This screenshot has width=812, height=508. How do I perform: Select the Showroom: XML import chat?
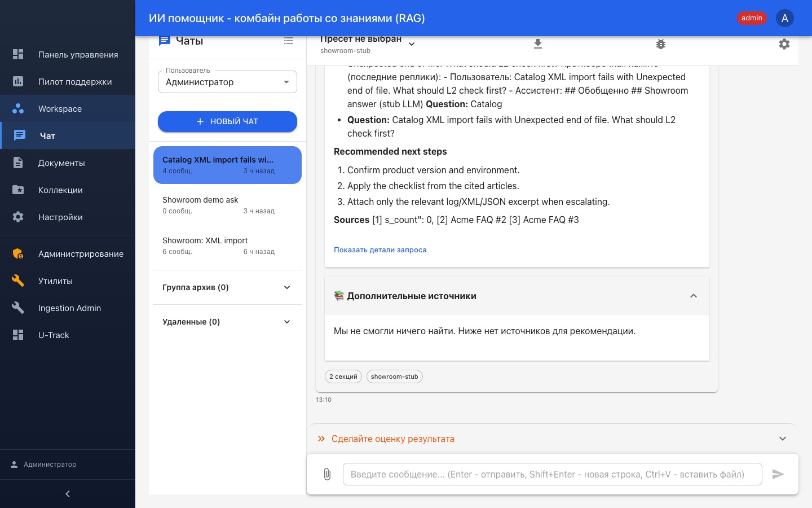pyautogui.click(x=227, y=246)
